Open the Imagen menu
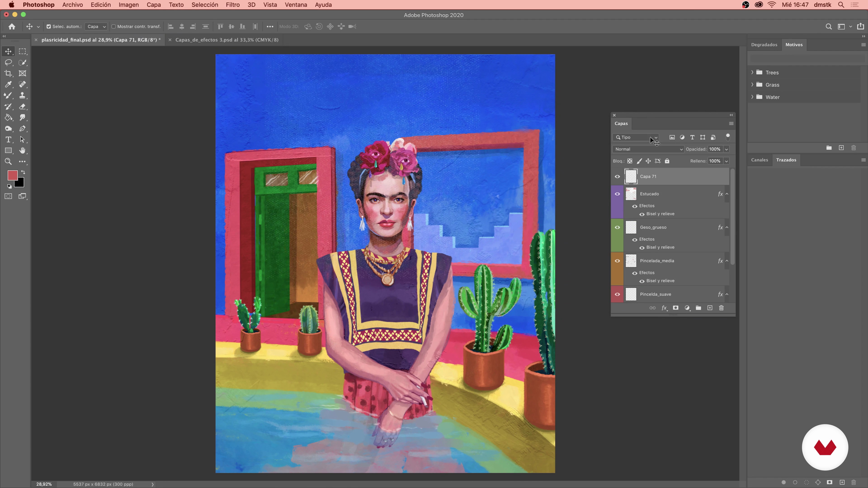This screenshot has height=488, width=868. click(128, 5)
